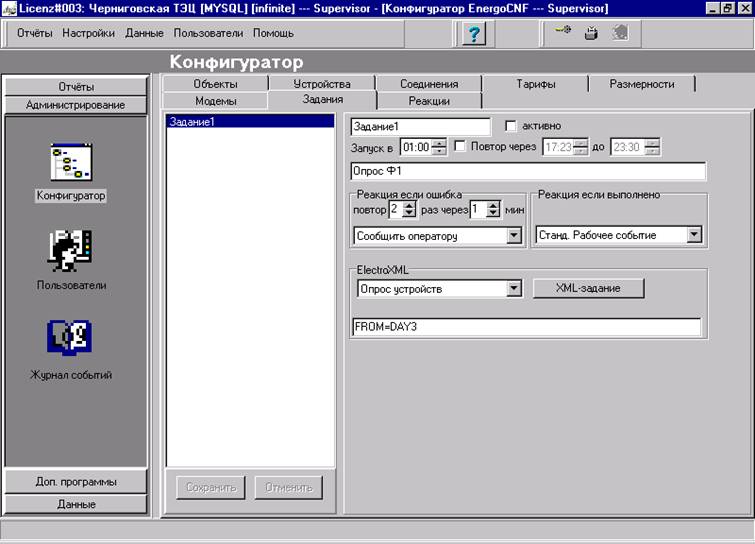Switch to the Тарифы tab
Screen dimensions: 755x544
tap(536, 84)
